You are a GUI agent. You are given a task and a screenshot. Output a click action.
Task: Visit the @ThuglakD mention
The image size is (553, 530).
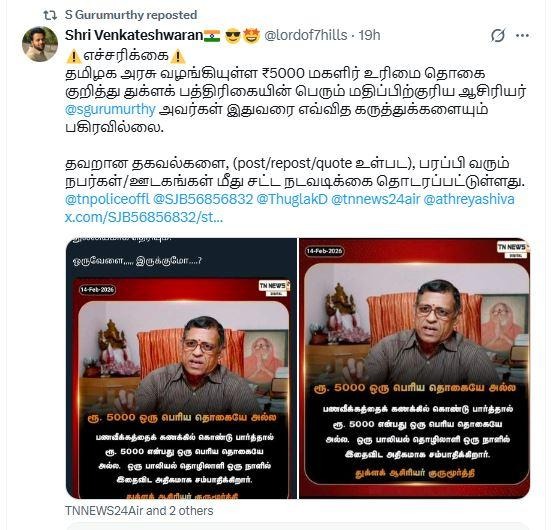pyautogui.click(x=292, y=199)
